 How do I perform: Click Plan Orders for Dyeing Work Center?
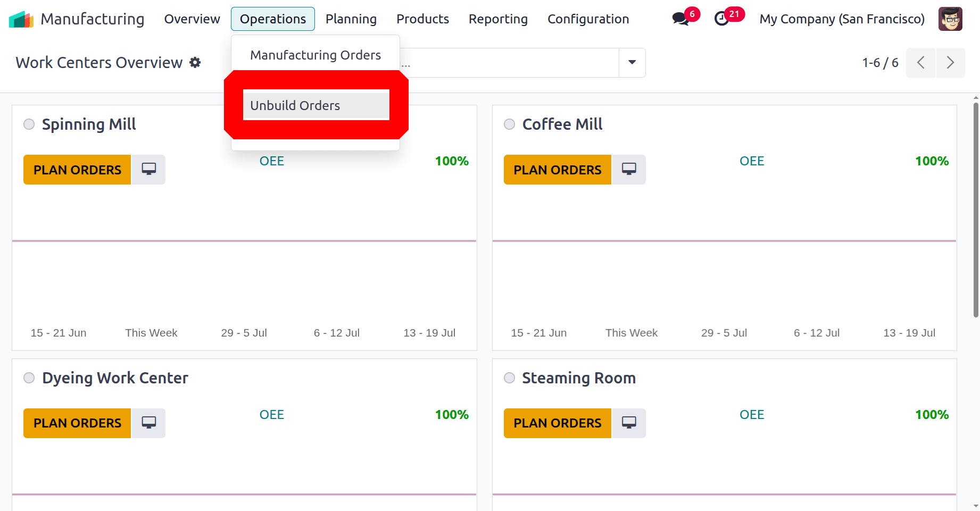[x=77, y=423]
